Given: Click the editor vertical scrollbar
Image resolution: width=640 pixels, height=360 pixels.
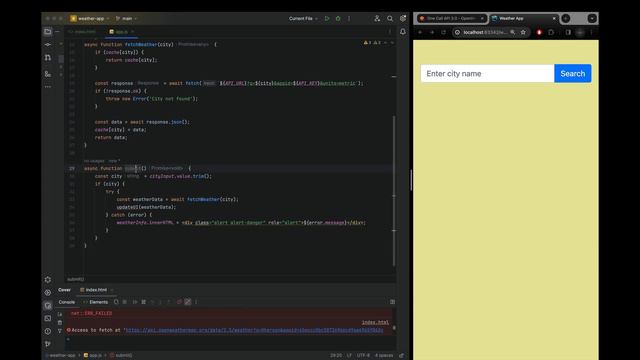Looking at the screenshot, I should pyautogui.click(x=394, y=191).
